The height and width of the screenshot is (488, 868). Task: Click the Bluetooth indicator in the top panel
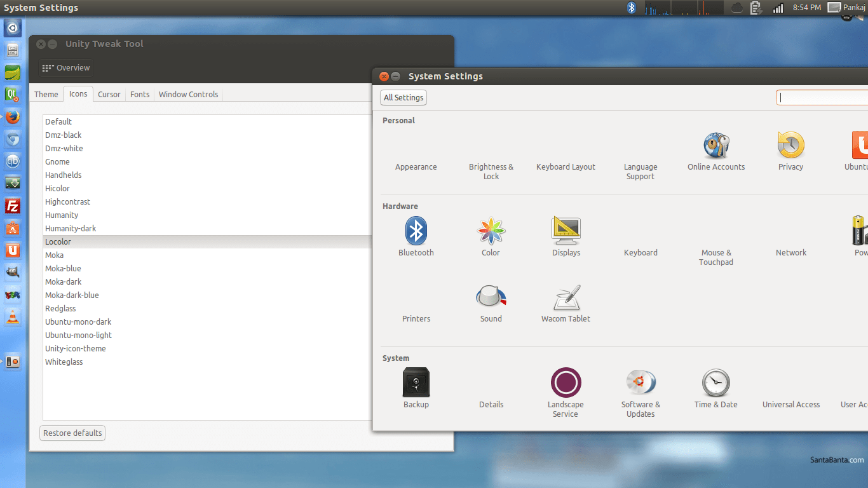[x=632, y=8]
